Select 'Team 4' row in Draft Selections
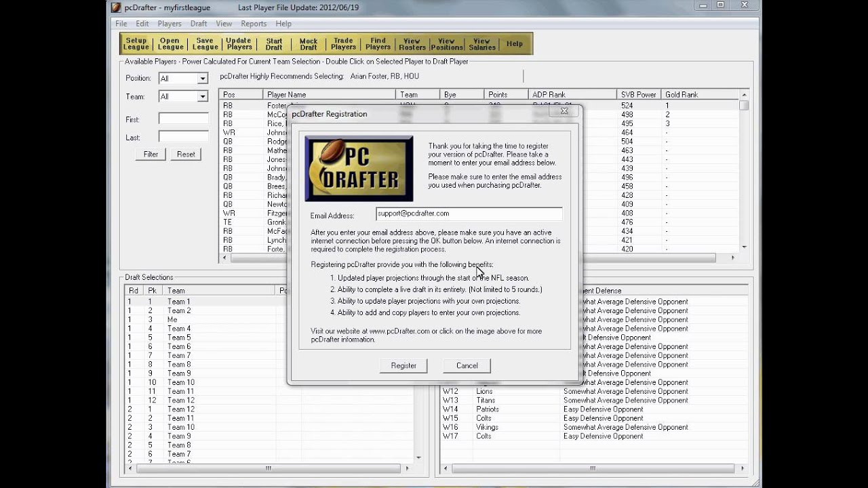This screenshot has height=488, width=868. tap(269, 329)
